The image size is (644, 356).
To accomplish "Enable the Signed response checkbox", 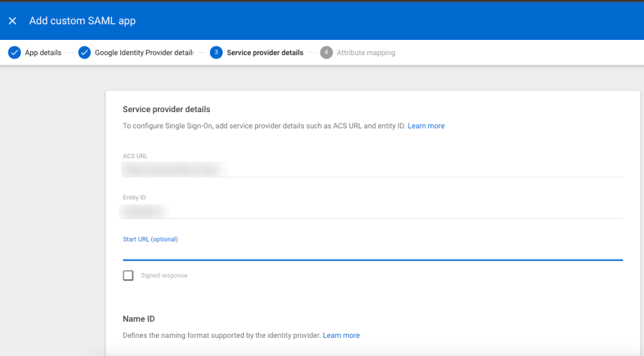I will tap(128, 275).
